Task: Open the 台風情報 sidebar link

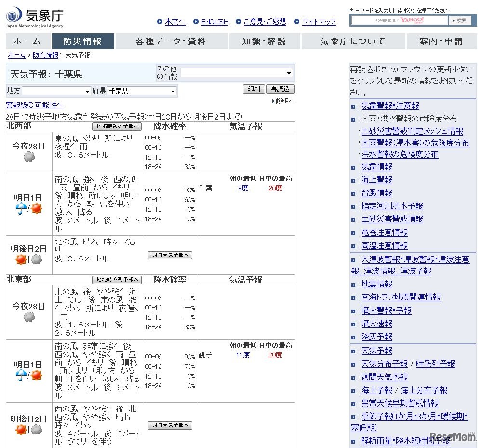Action: click(376, 193)
